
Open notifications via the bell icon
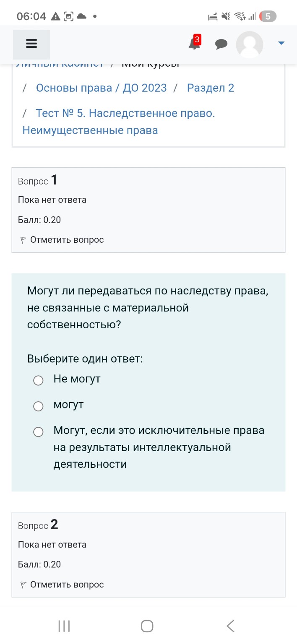193,45
